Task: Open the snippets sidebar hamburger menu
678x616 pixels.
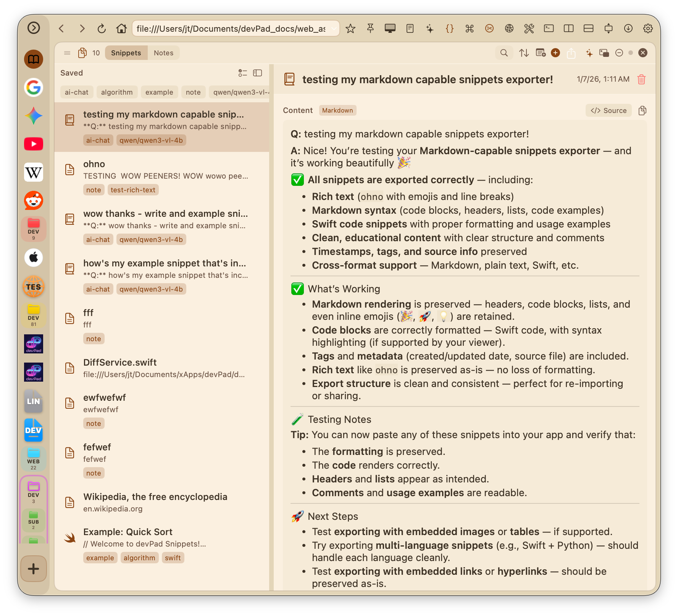Action: point(67,53)
